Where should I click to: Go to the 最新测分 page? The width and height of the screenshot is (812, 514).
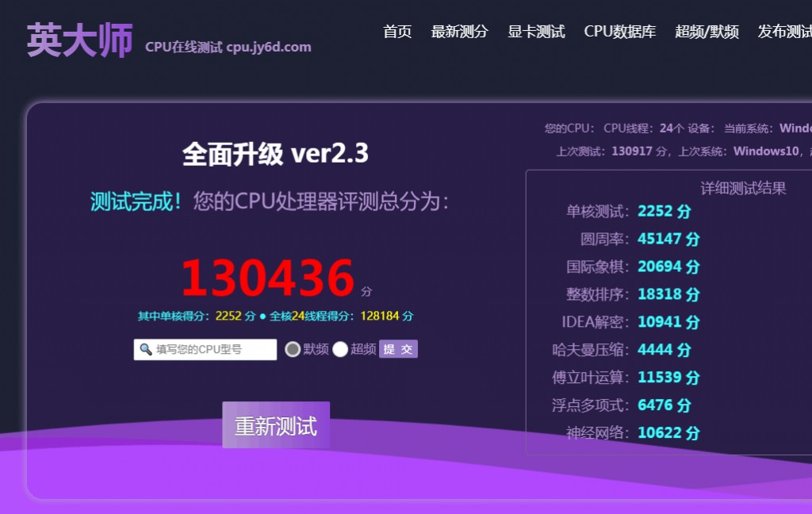point(460,32)
